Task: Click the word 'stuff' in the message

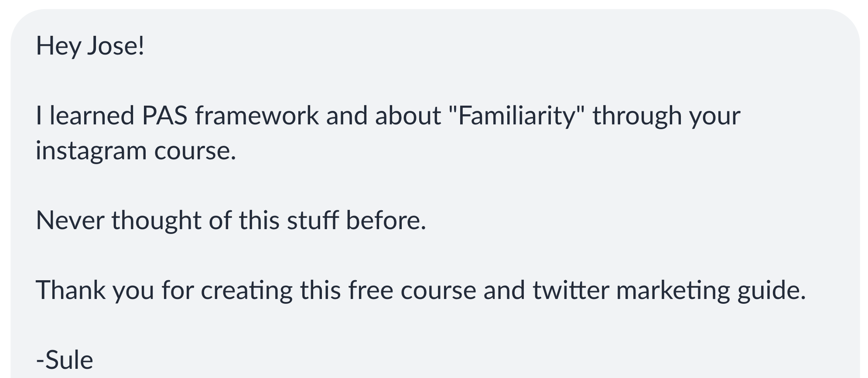Action: [312, 220]
